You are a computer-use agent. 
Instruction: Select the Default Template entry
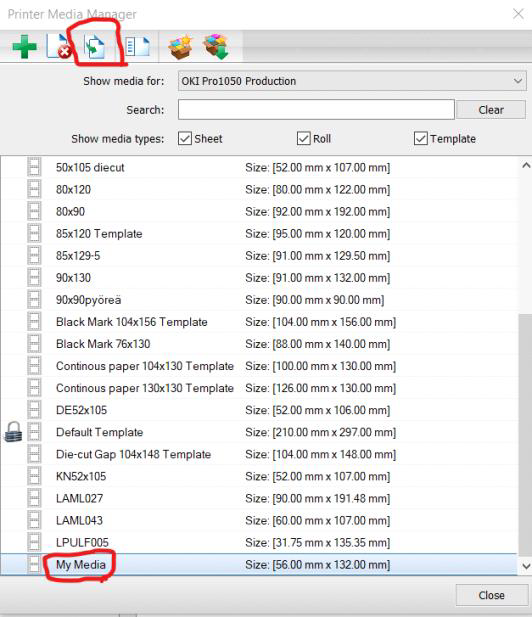[259, 432]
